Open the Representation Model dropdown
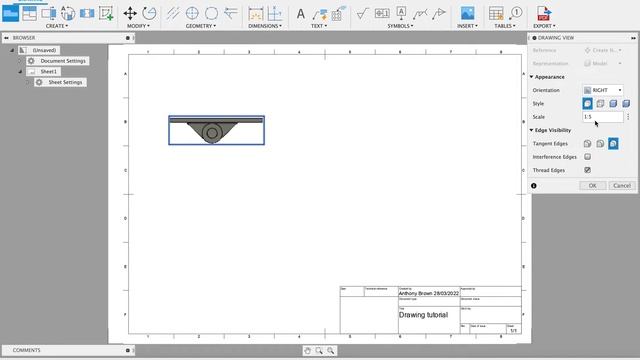 pyautogui.click(x=603, y=63)
